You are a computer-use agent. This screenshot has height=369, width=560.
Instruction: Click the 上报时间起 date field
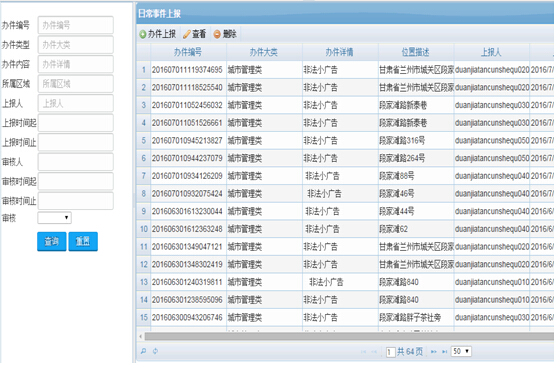76,123
